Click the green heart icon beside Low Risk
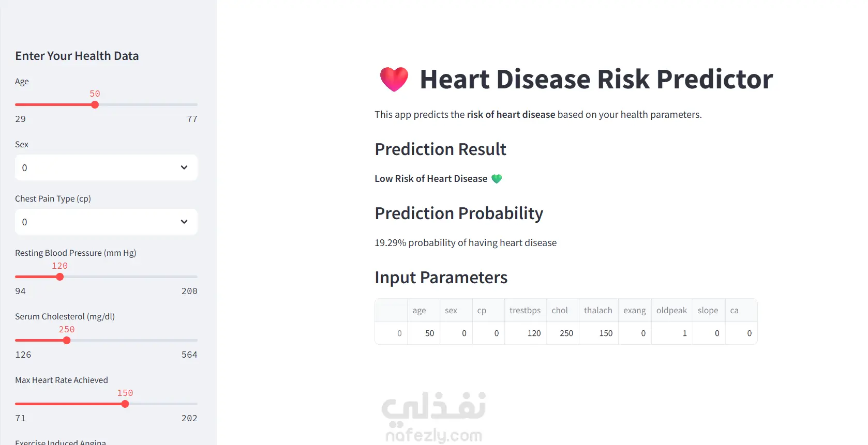This screenshot has height=445, width=868. point(497,179)
